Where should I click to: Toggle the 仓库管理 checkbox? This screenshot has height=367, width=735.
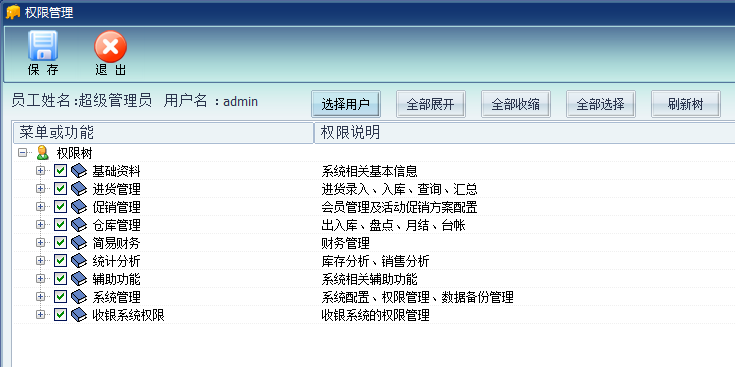point(60,225)
